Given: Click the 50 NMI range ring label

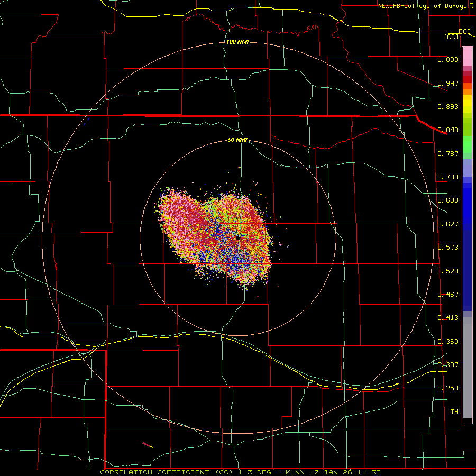Looking at the screenshot, I should 237,140.
